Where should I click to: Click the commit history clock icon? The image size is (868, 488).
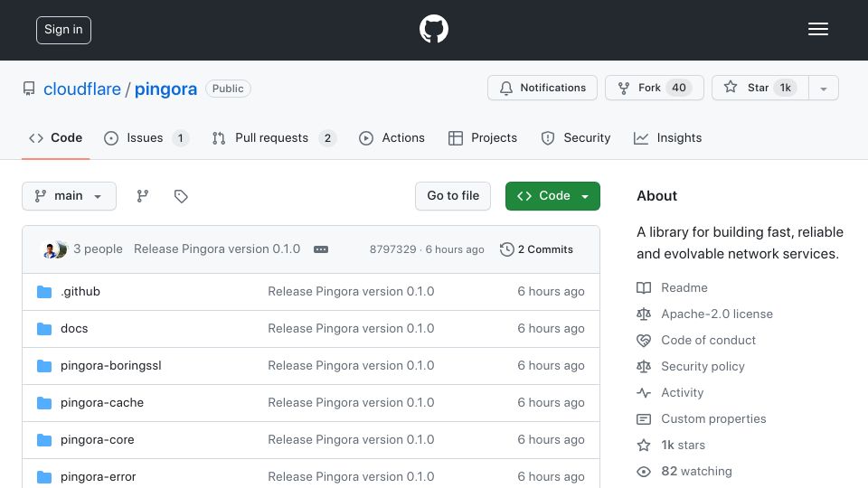coord(506,249)
